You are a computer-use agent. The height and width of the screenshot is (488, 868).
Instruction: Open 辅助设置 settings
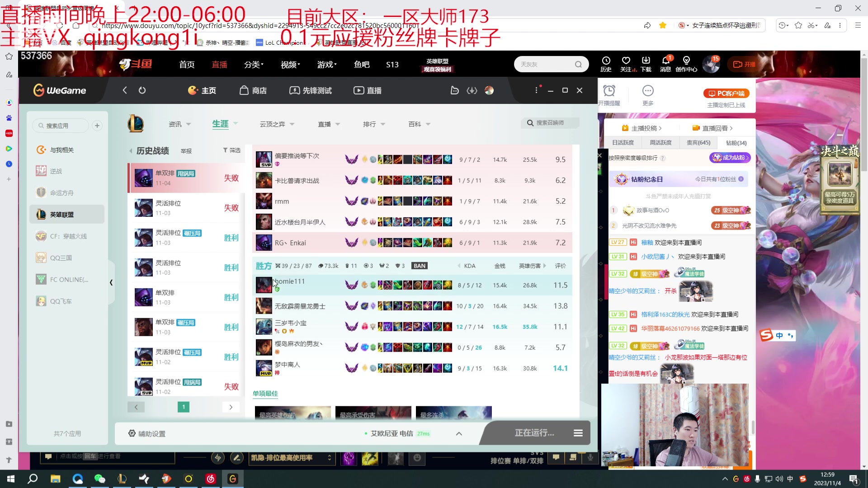(147, 434)
